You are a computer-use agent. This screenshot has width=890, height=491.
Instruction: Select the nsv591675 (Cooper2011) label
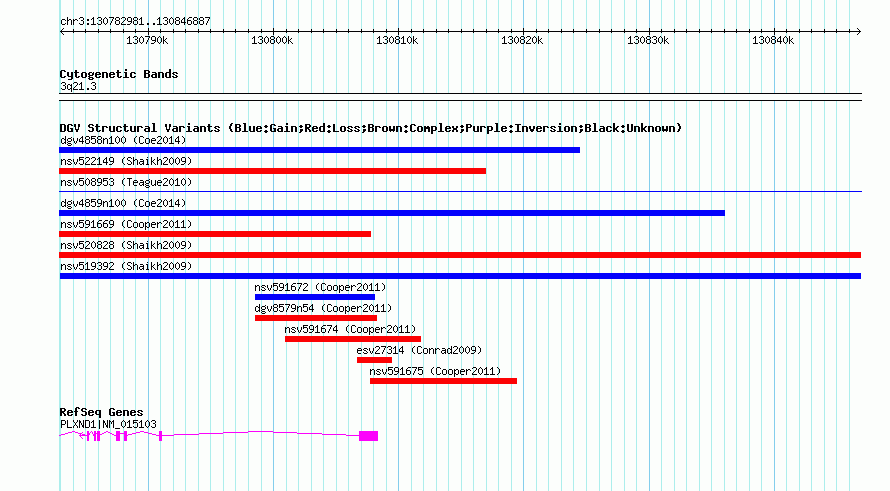coord(435,371)
